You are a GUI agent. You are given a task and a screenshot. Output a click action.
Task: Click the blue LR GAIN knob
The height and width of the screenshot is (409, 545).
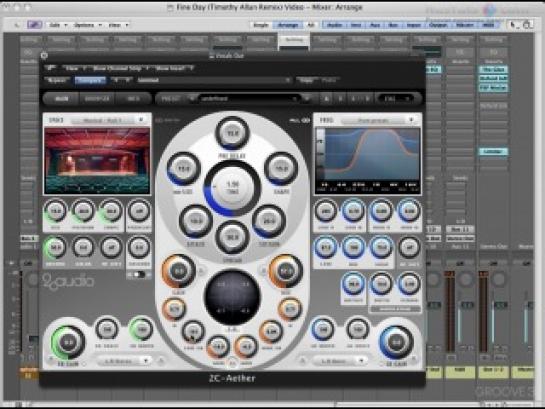pyautogui.click(x=396, y=343)
